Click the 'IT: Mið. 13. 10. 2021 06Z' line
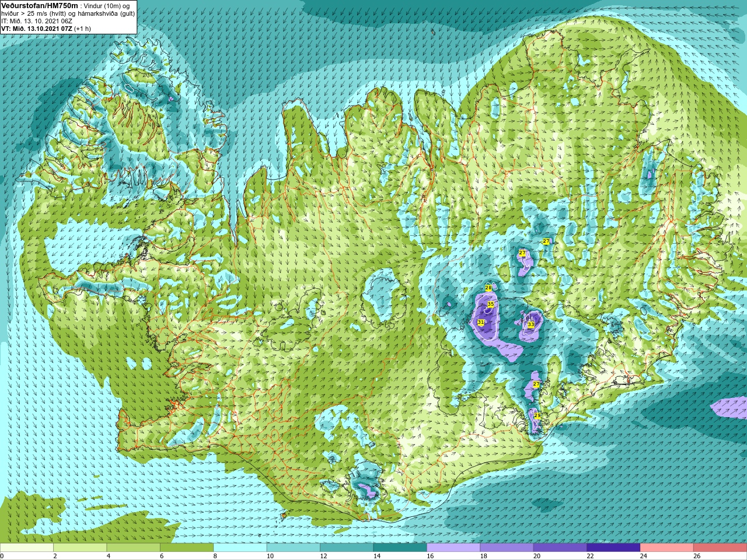 (x=37, y=21)
